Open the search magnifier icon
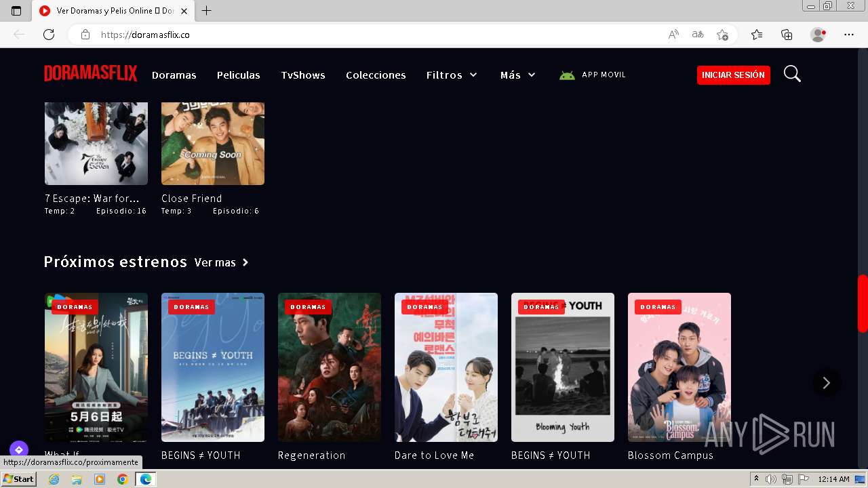The width and height of the screenshot is (868, 488). coord(792,74)
